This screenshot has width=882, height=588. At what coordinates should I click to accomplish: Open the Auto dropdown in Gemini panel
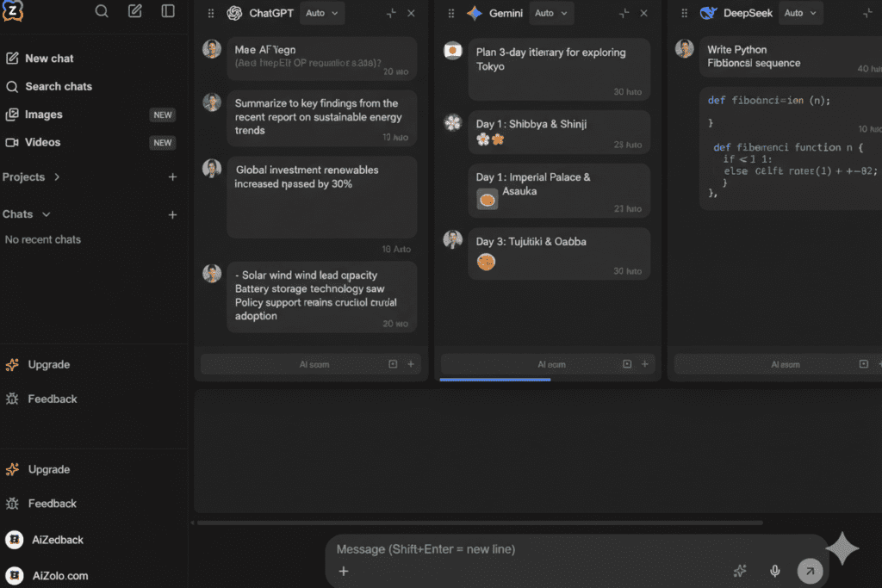coord(551,13)
